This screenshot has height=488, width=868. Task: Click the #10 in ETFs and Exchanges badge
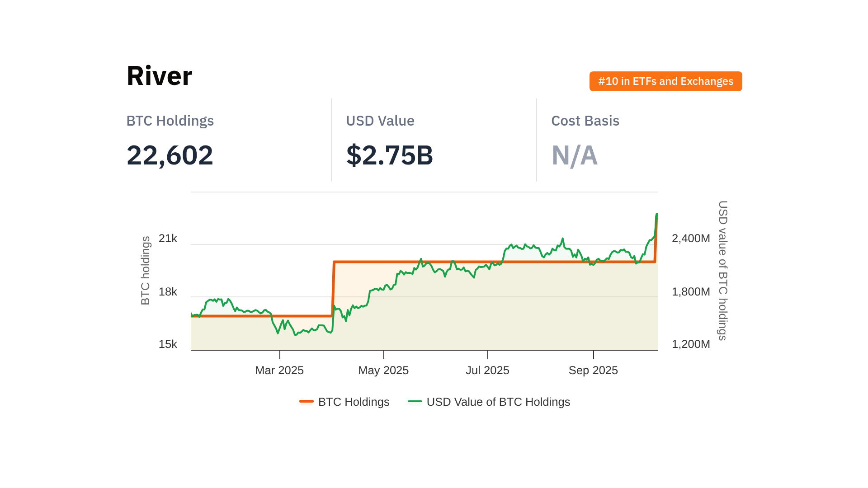(x=665, y=81)
